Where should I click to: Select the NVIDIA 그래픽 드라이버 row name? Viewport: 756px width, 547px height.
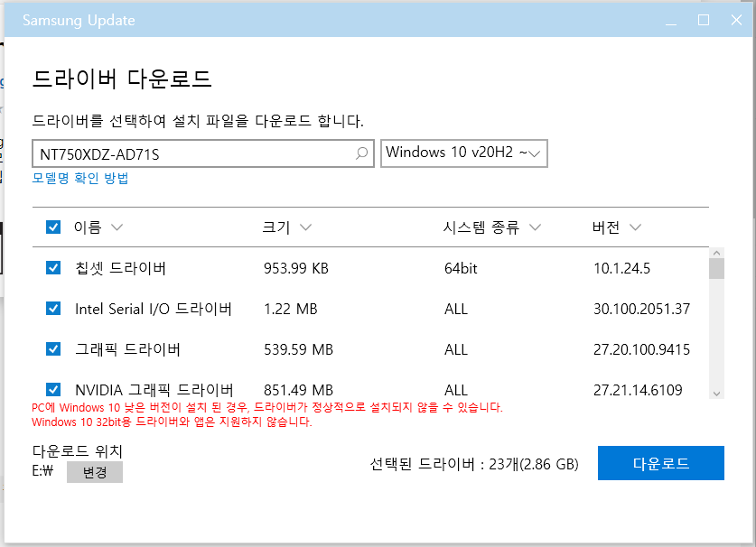pyautogui.click(x=154, y=390)
